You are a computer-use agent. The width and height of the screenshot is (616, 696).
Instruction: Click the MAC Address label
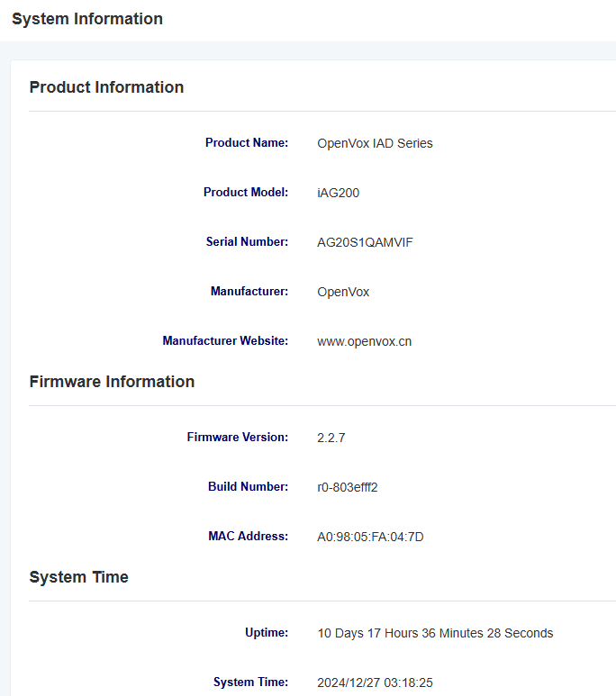[248, 537]
